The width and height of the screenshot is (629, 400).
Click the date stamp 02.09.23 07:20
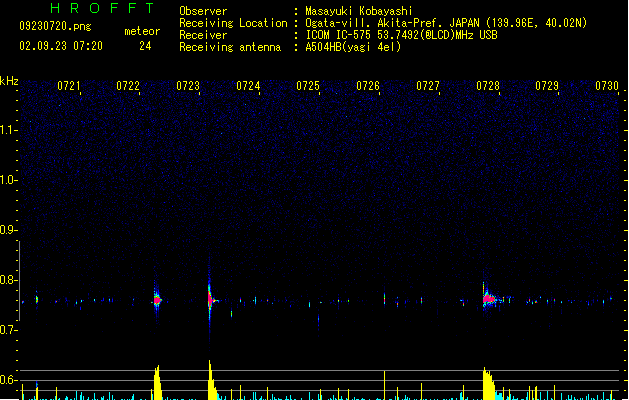point(61,46)
